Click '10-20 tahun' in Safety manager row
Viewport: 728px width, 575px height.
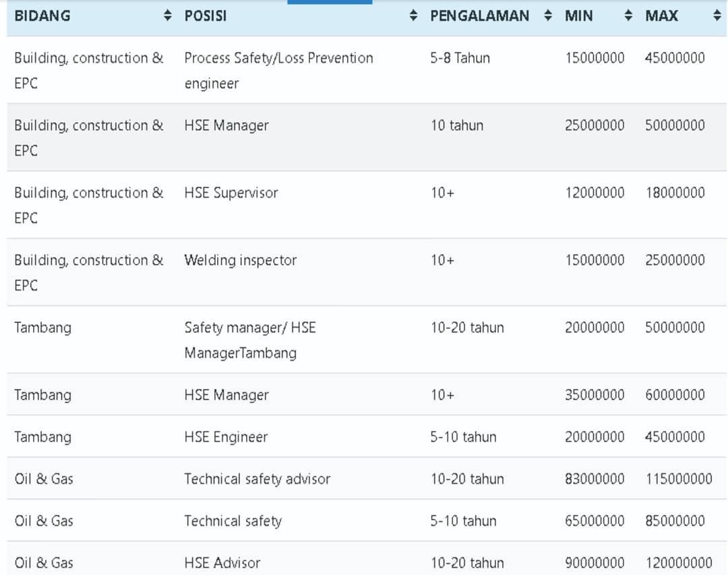tap(467, 328)
